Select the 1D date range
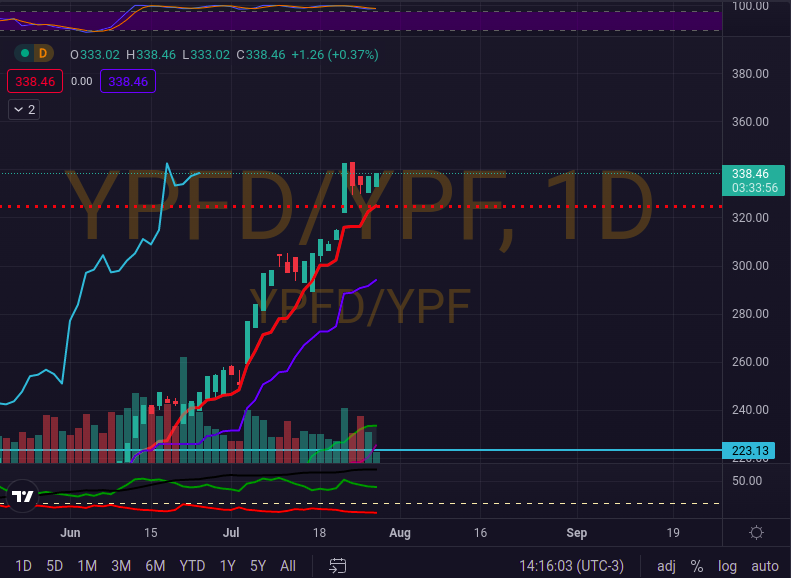Screen dimensions: 791x578 pyautogui.click(x=23, y=566)
